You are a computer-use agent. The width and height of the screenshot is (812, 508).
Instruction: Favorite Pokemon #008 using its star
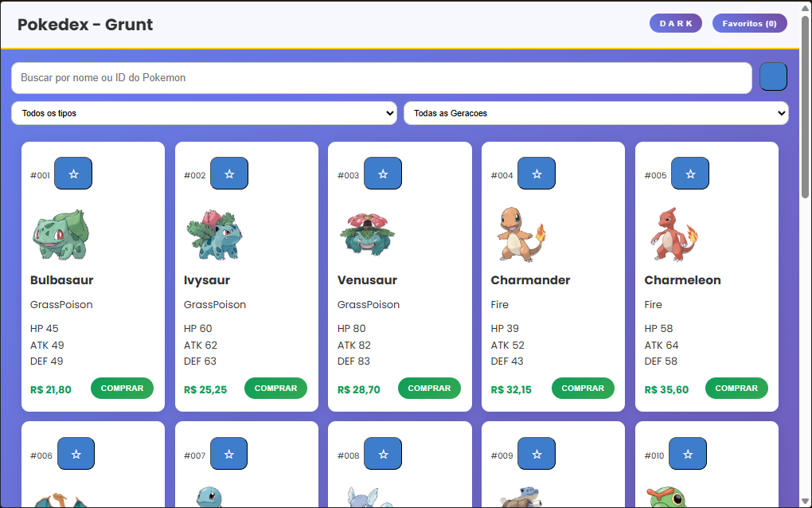(x=382, y=453)
